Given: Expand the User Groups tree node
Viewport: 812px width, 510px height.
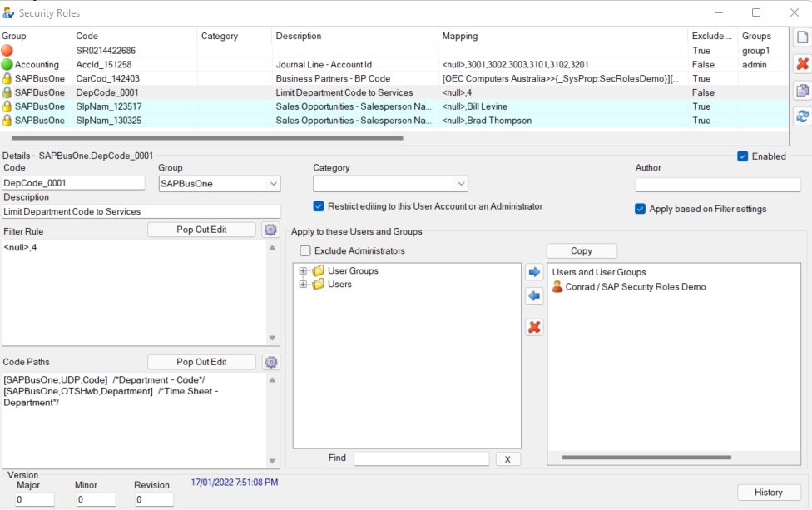Looking at the screenshot, I should [303, 270].
